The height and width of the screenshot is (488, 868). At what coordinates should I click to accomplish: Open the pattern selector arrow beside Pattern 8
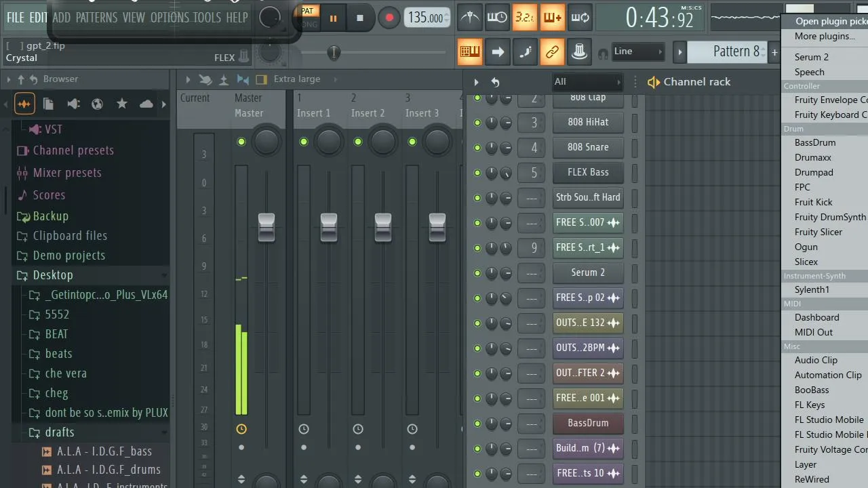[x=679, y=52]
